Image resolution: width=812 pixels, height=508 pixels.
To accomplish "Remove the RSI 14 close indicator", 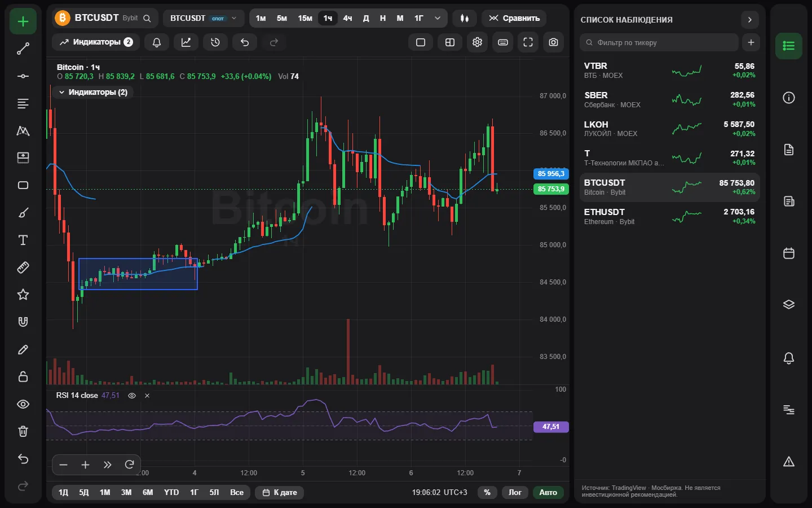I will [147, 396].
